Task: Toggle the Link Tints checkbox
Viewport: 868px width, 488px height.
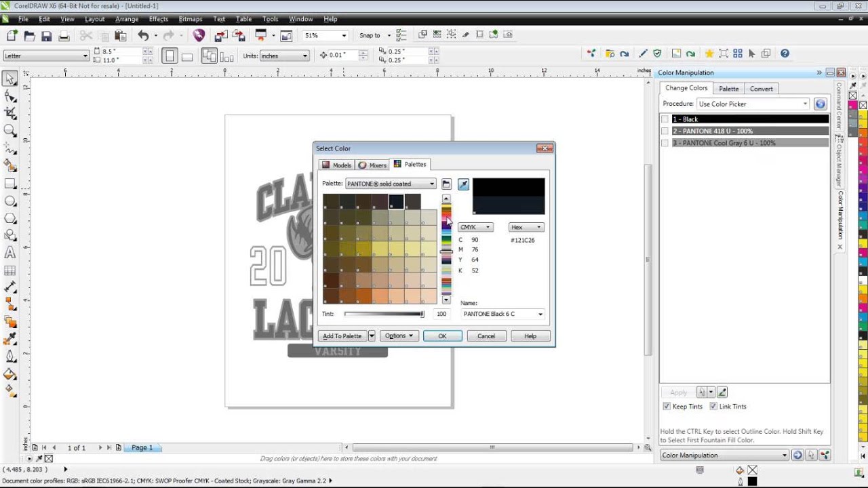Action: [x=713, y=407]
